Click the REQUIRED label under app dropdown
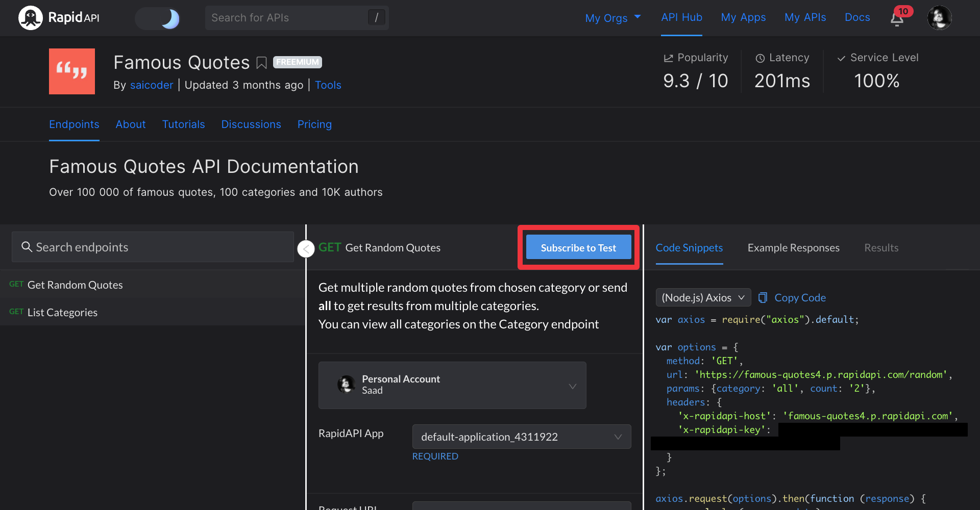This screenshot has height=510, width=980. click(435, 456)
